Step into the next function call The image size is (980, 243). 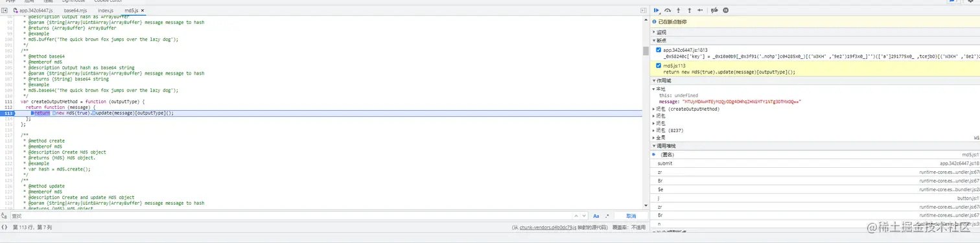(x=679, y=10)
